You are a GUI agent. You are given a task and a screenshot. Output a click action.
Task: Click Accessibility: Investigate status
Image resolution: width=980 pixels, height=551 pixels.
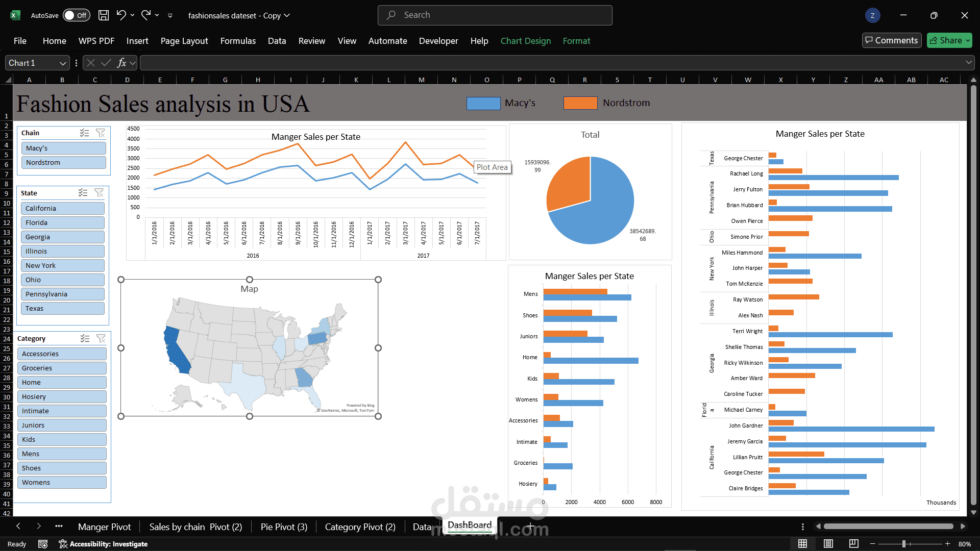coord(103,544)
